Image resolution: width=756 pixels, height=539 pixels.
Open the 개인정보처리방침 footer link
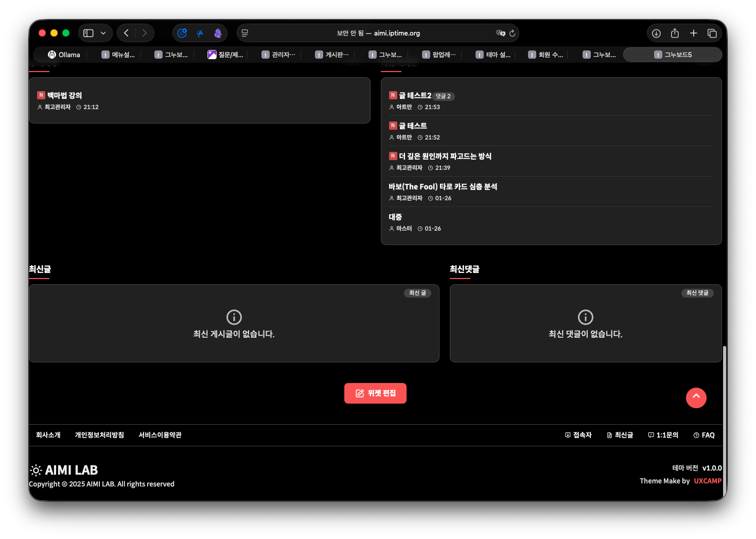point(99,435)
